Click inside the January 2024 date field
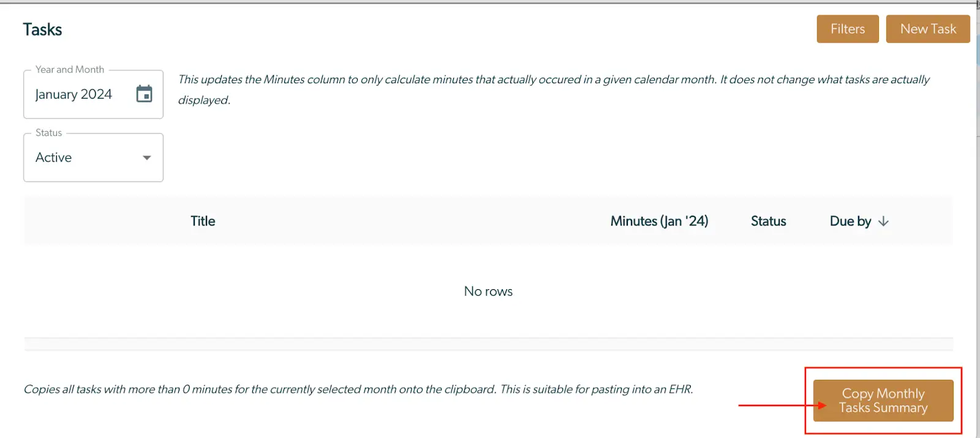The width and height of the screenshot is (980, 438). coord(73,94)
